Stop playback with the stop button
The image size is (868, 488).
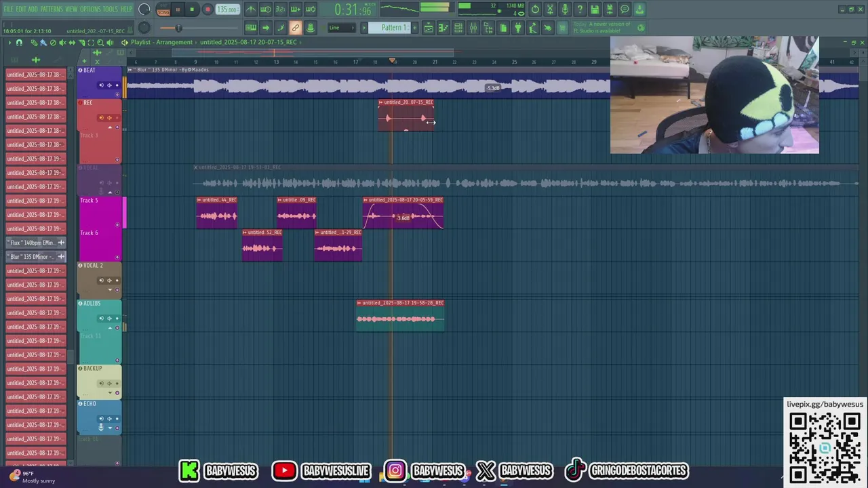click(193, 9)
